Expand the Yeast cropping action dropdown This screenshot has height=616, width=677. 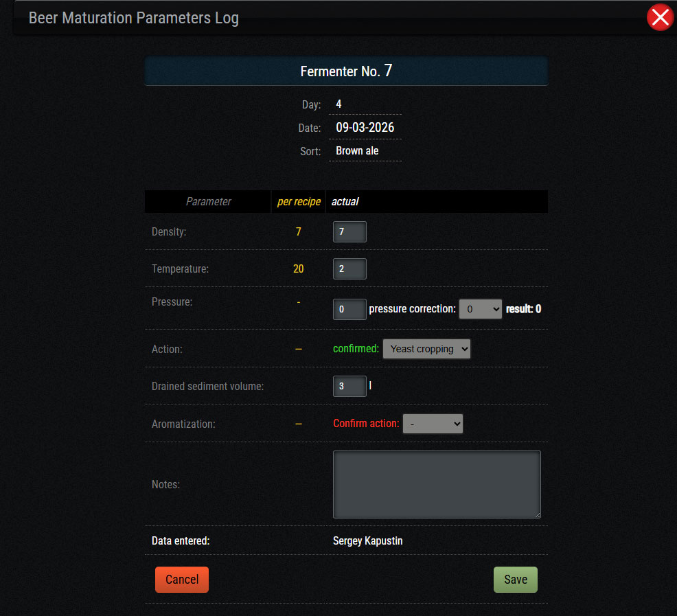point(426,349)
